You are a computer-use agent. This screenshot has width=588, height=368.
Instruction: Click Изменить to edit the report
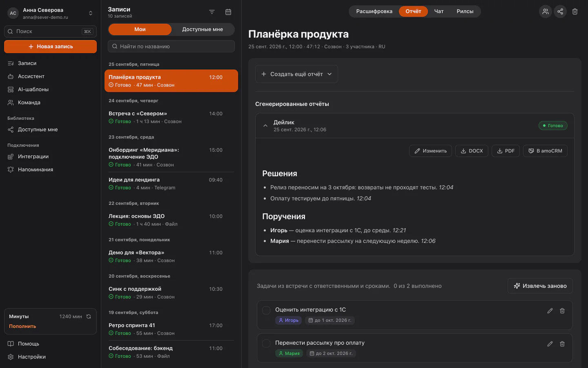[430, 151]
